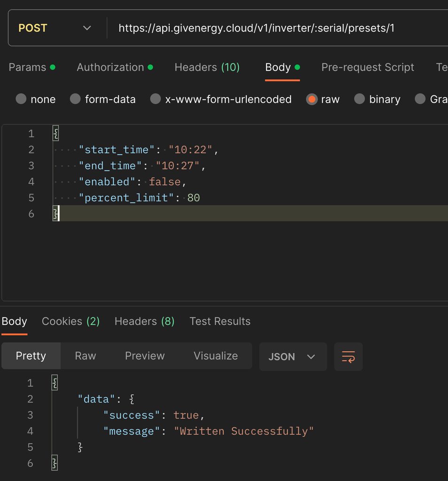Switch response view to Raw
This screenshot has height=481, width=448.
point(85,356)
